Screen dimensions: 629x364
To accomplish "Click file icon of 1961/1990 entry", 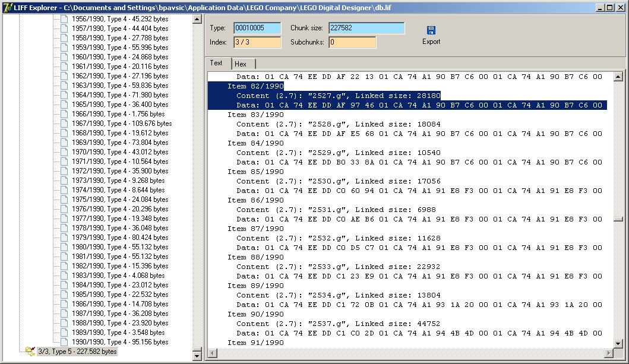I will 64,67.
